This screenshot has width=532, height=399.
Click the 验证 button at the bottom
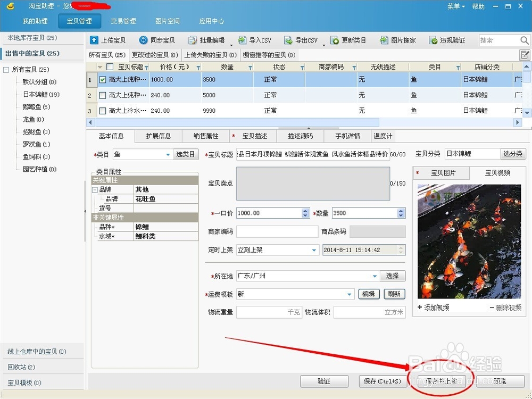point(324,381)
